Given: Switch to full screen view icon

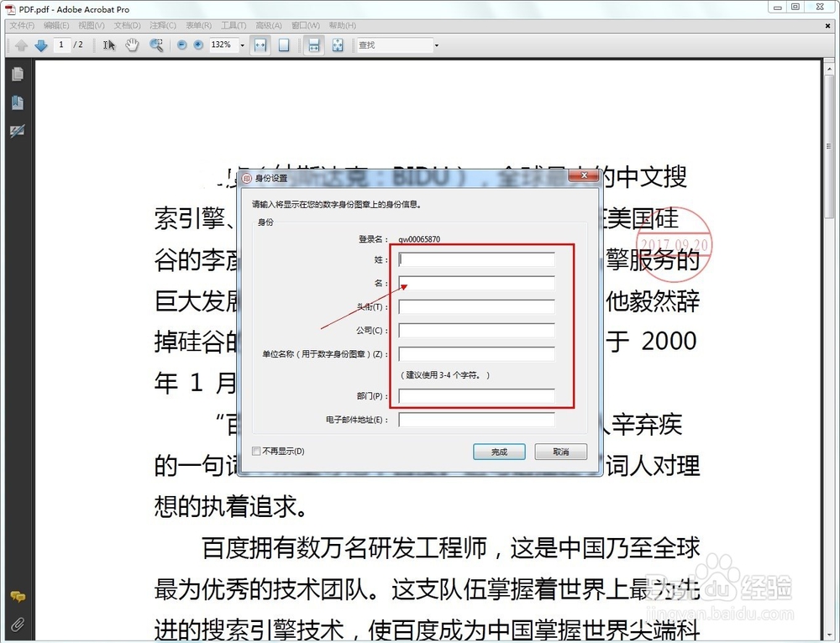Looking at the screenshot, I should point(338,45).
